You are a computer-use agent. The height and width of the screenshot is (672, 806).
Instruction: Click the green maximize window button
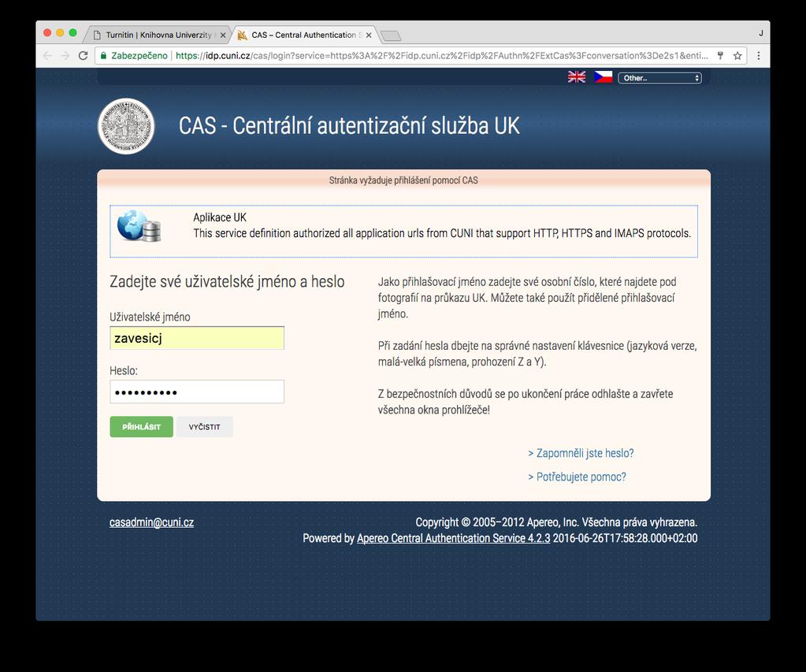point(73,33)
